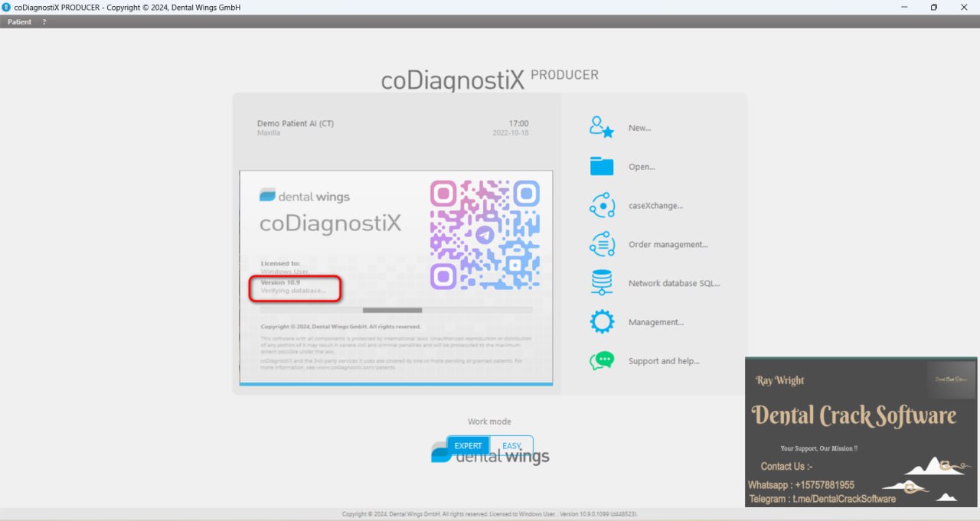This screenshot has height=521, width=980.
Task: Click the Order management icon
Action: point(602,244)
